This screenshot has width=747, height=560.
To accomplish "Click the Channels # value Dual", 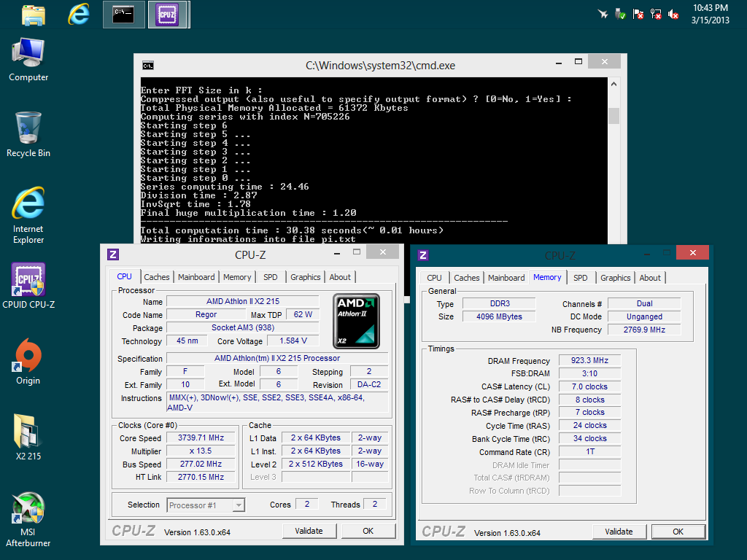I will pos(644,304).
